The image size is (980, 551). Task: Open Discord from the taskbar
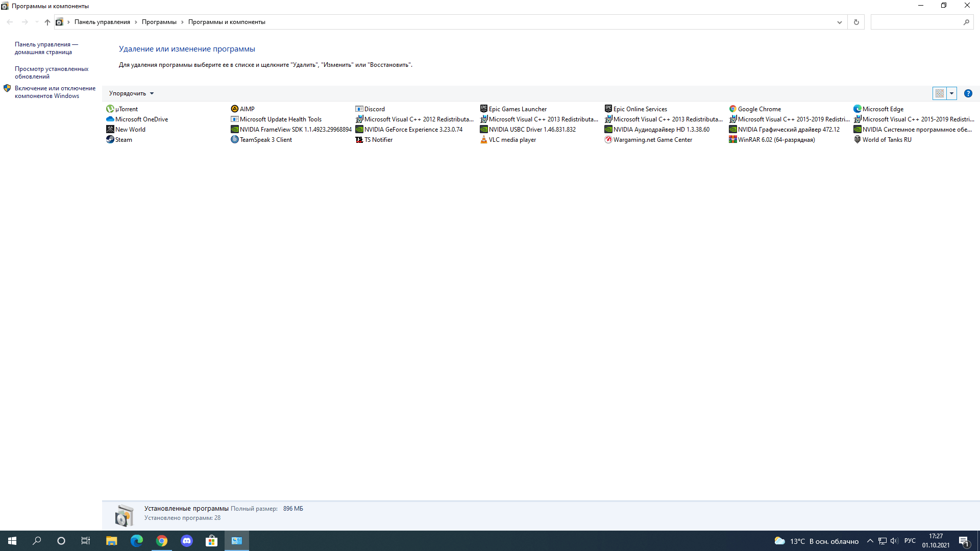[186, 541]
